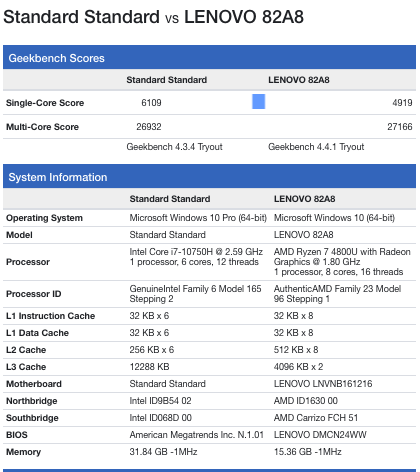
Task: Click Standard Standard header in the Geekbench Scores table
Action: tap(167, 80)
